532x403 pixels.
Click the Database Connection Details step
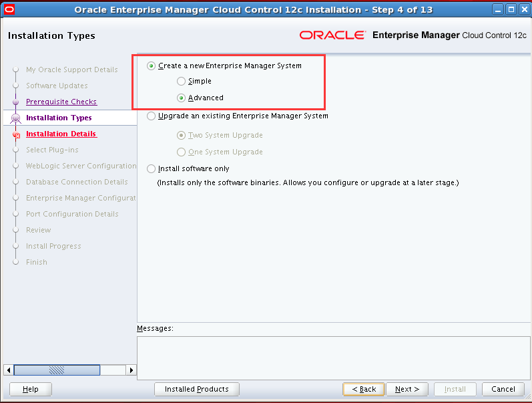77,182
